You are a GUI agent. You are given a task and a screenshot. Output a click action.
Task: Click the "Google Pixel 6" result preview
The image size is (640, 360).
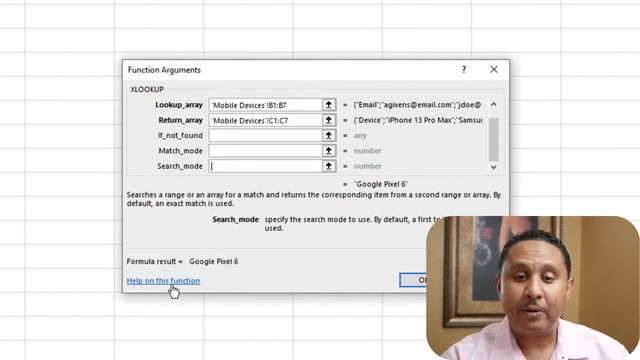381,184
